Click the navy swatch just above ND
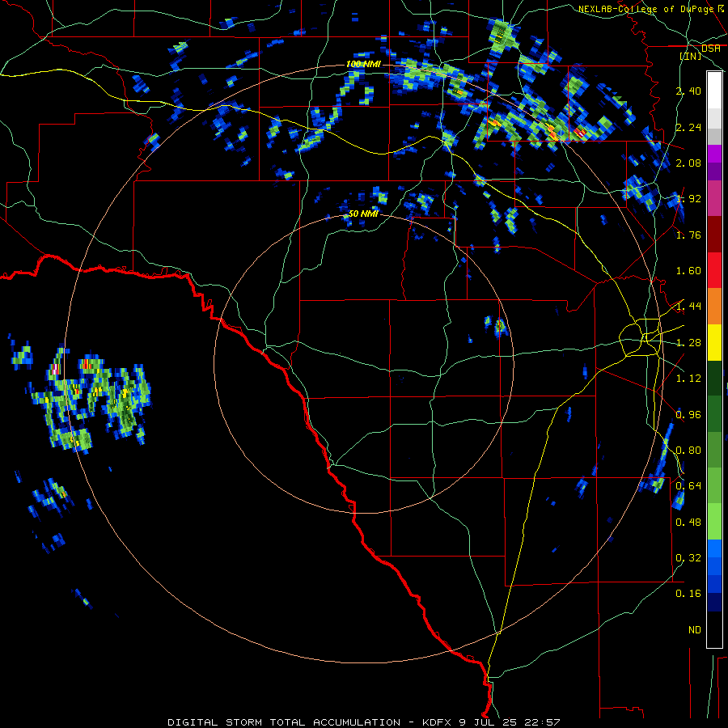728x728 pixels. [x=714, y=603]
